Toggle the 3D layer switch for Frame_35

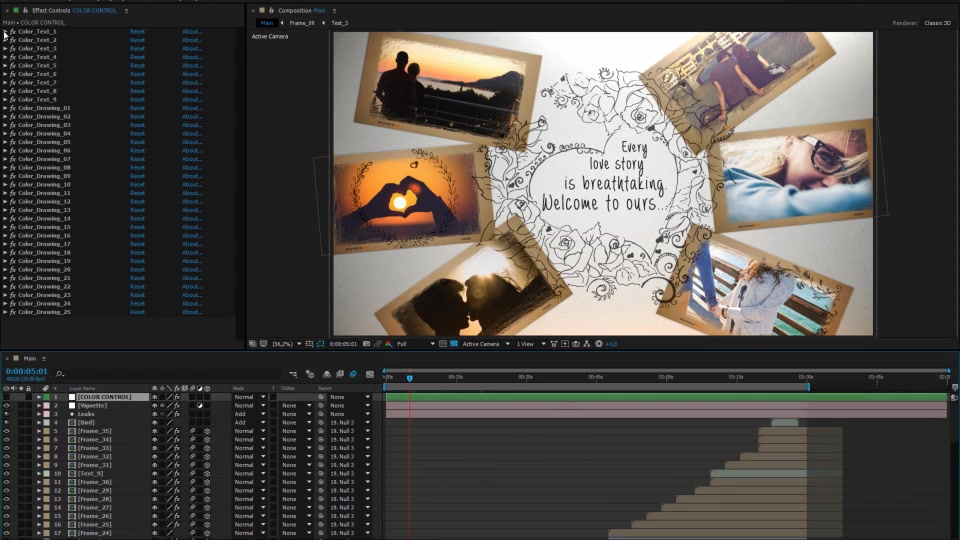click(x=206, y=431)
